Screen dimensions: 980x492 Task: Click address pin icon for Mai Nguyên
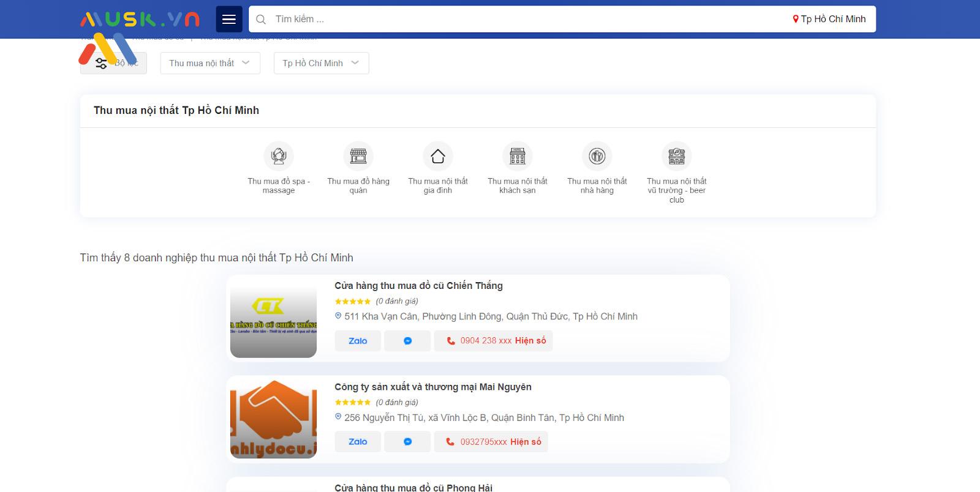coord(338,417)
